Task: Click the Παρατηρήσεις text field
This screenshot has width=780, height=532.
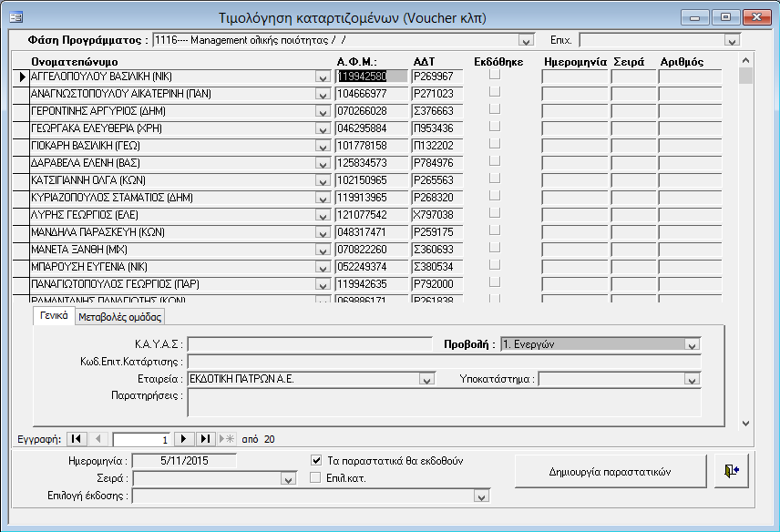Action: pos(443,404)
